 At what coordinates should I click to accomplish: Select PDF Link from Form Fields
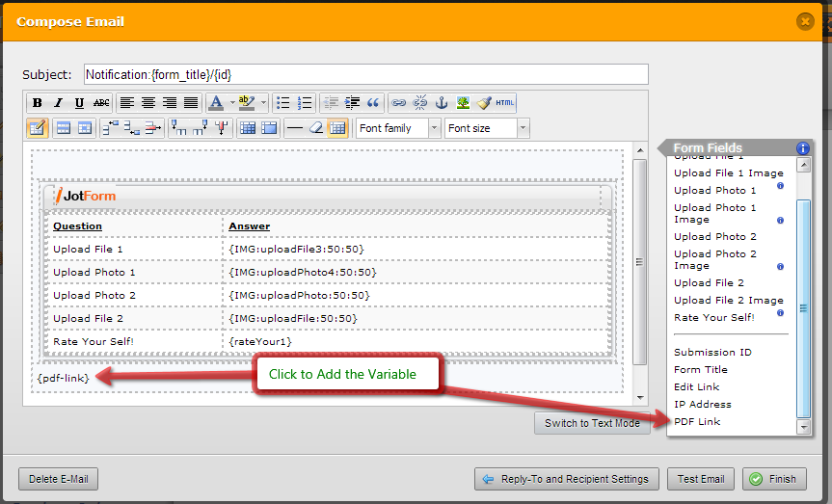[697, 422]
